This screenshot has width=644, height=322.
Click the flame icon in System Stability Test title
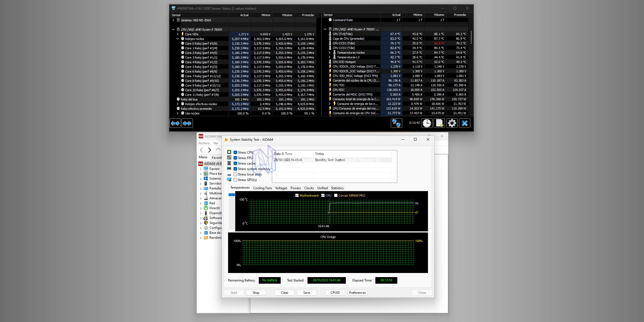(226, 140)
